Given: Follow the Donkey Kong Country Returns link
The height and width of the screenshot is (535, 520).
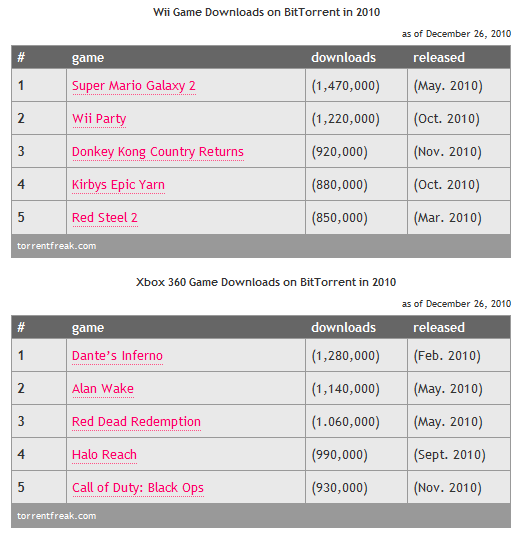Looking at the screenshot, I should pos(158,151).
